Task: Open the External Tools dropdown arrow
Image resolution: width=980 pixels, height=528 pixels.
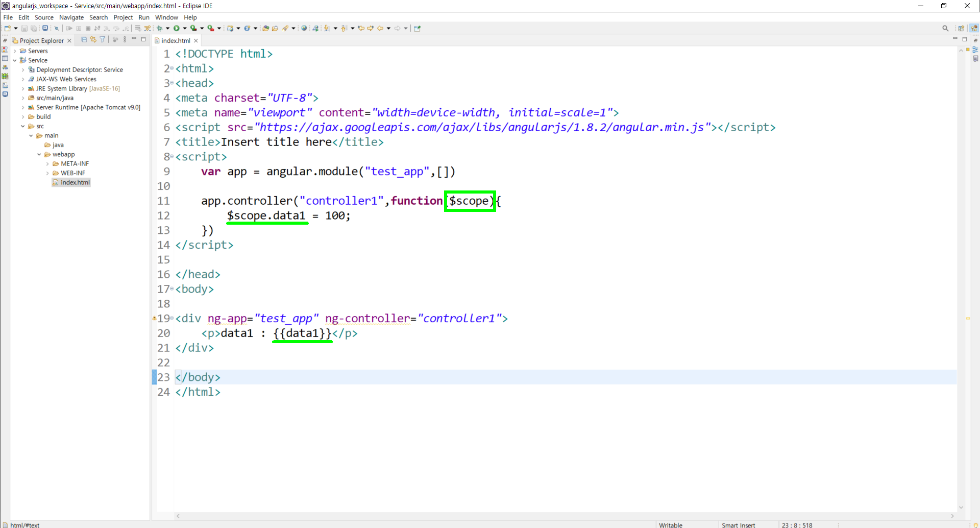Action: tap(219, 28)
